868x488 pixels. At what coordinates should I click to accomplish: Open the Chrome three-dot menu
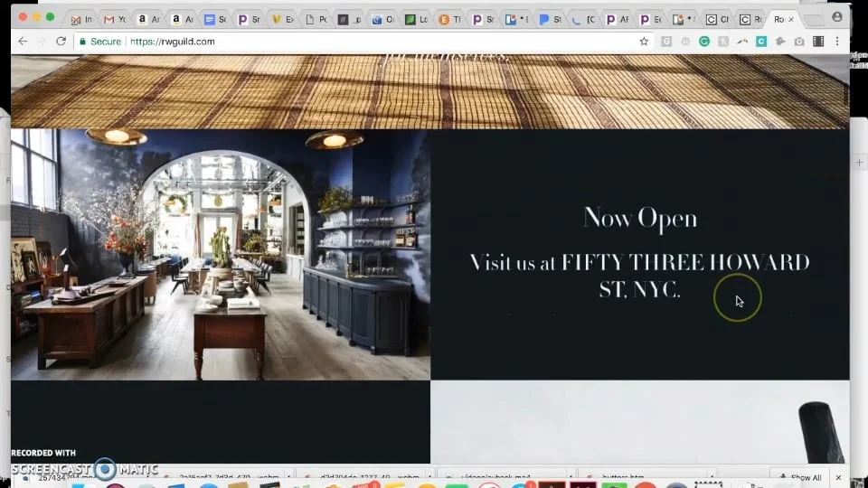point(837,42)
